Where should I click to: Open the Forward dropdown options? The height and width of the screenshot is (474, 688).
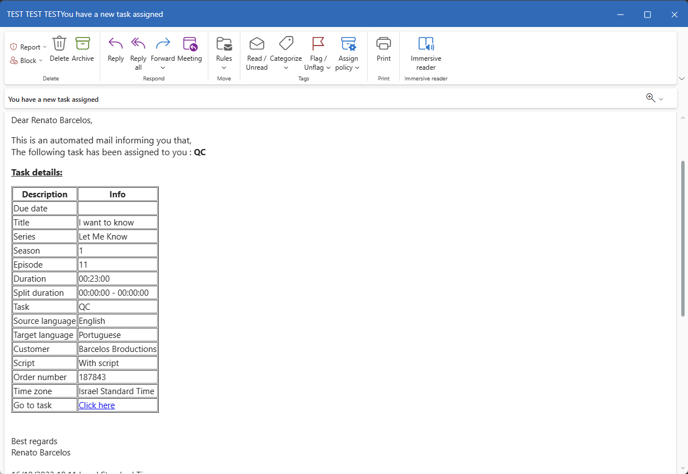162,68
